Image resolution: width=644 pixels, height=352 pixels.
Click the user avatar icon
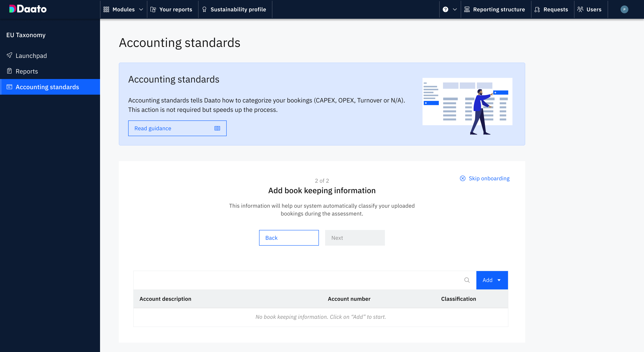tap(624, 10)
